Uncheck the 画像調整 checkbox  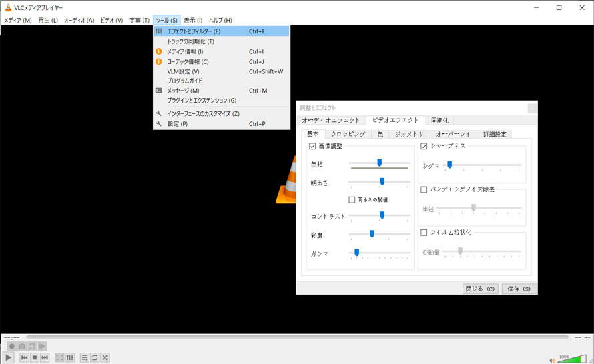(312, 146)
